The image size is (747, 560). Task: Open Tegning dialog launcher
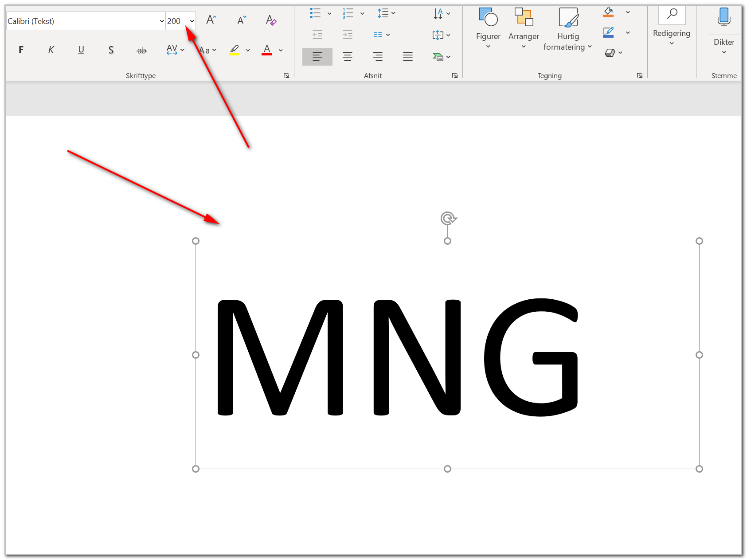[x=640, y=75]
